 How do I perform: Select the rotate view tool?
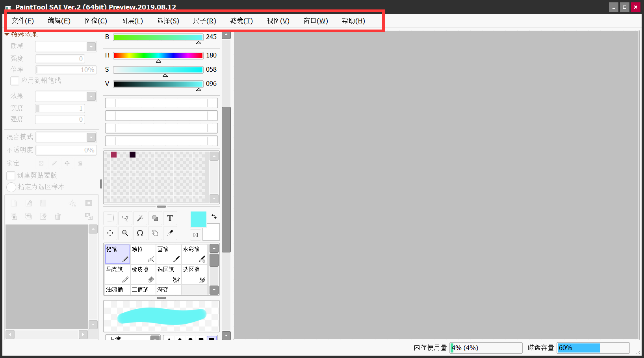[140, 233]
